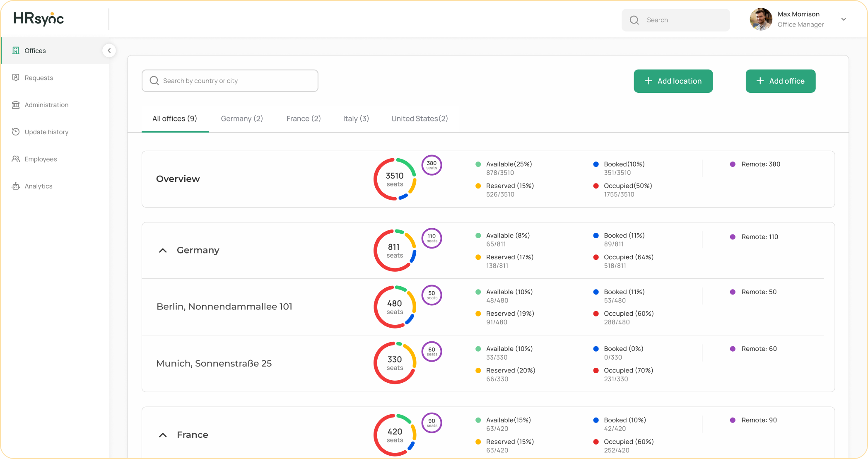This screenshot has height=459, width=868.
Task: Click the Update history sidebar icon
Action: click(x=16, y=132)
